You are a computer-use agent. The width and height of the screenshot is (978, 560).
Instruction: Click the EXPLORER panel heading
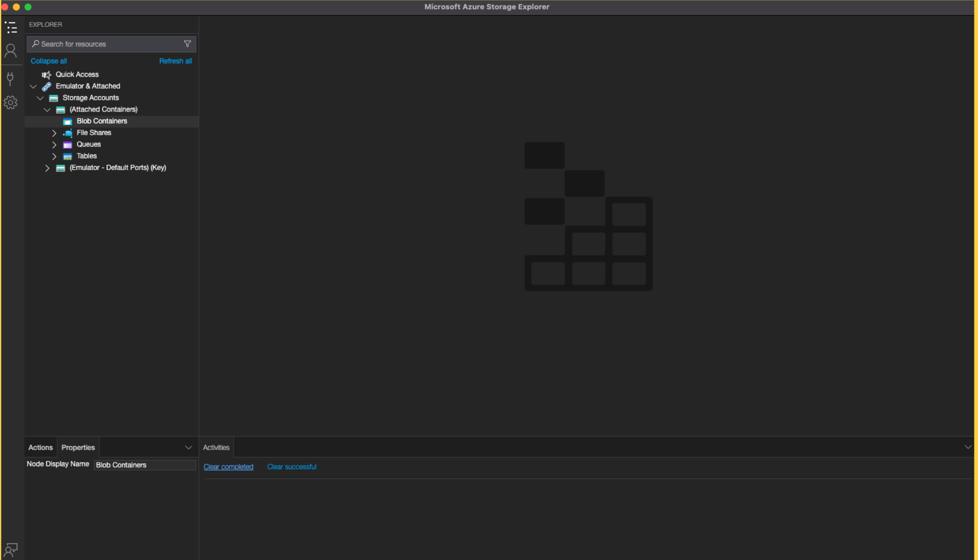[x=46, y=24]
